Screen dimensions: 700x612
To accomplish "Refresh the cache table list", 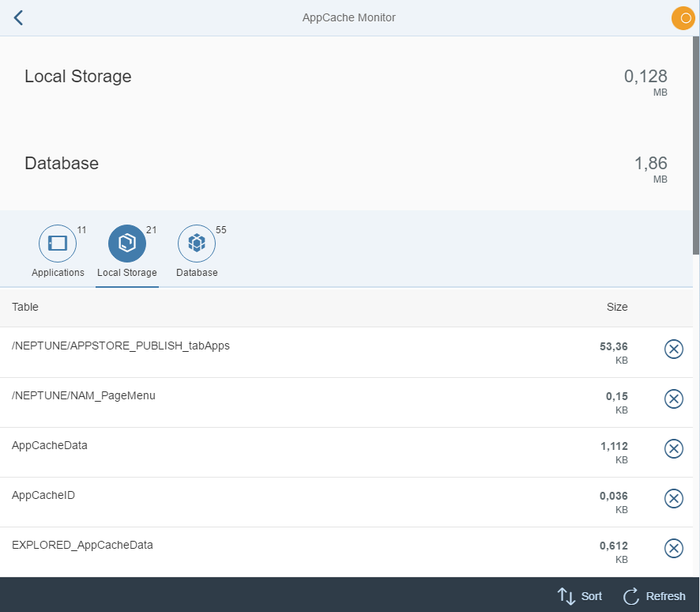I will [x=654, y=595].
